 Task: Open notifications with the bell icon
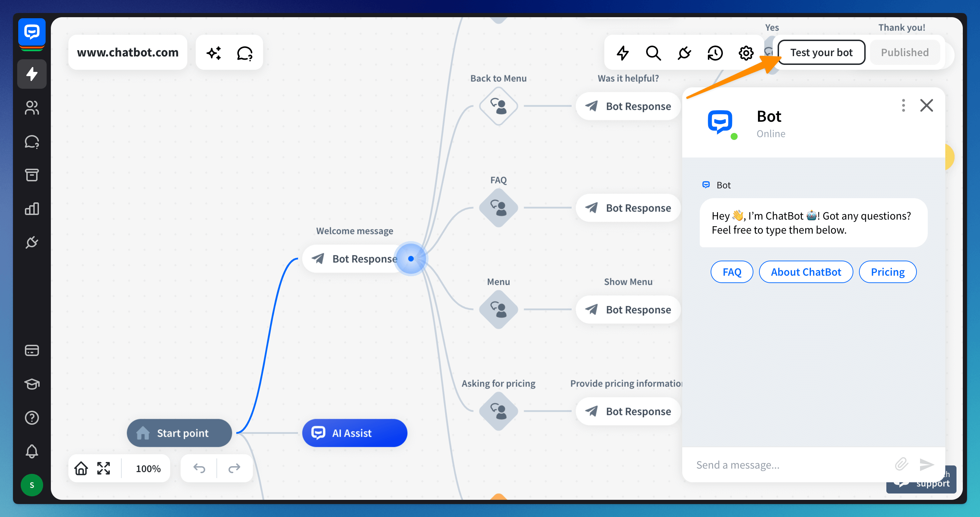tap(32, 451)
